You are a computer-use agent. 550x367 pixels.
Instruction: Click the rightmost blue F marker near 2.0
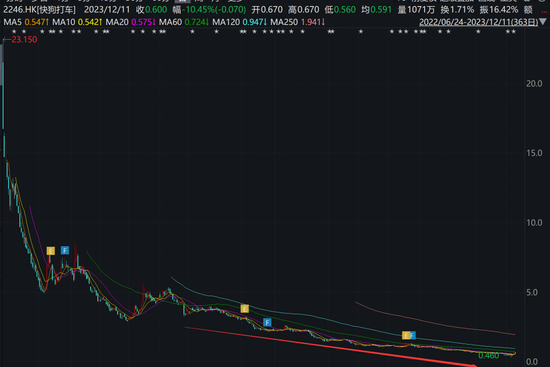click(x=412, y=335)
